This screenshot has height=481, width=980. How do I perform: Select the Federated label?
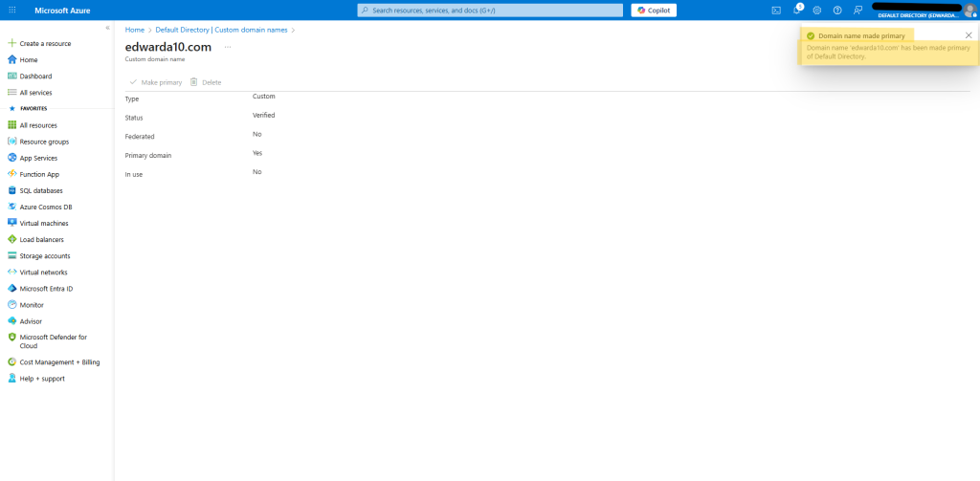[x=140, y=136]
